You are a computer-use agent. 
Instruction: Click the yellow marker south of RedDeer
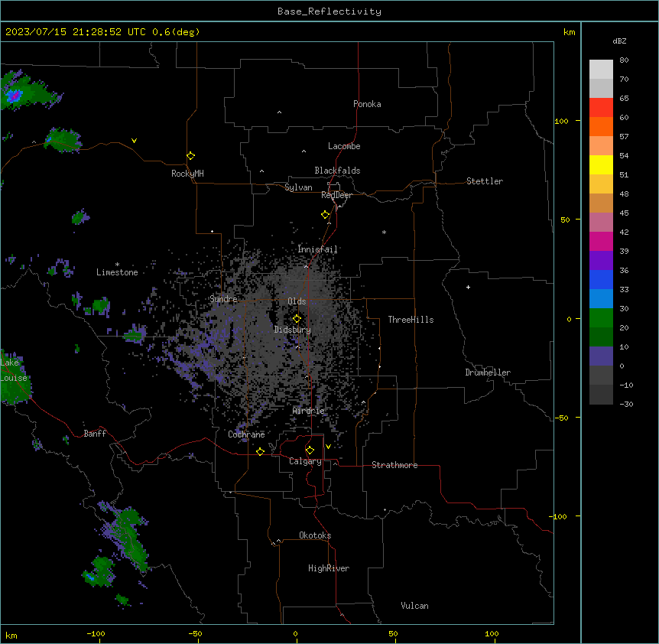click(326, 215)
